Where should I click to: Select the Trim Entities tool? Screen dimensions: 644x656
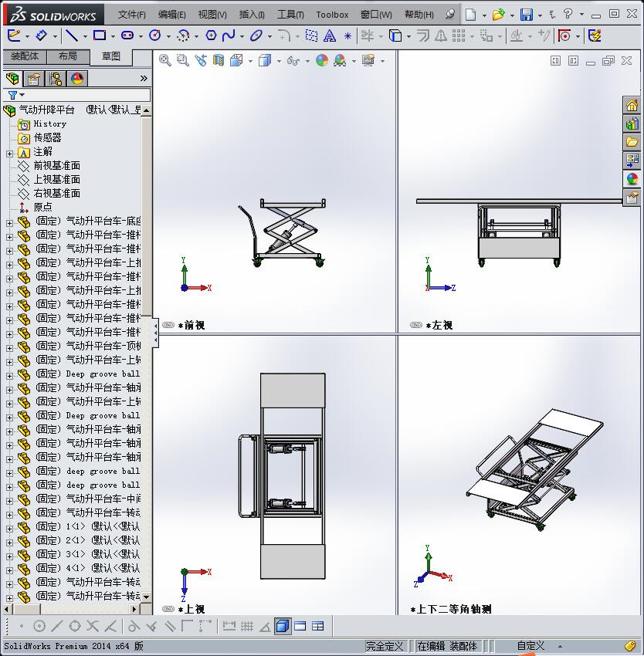click(x=368, y=36)
